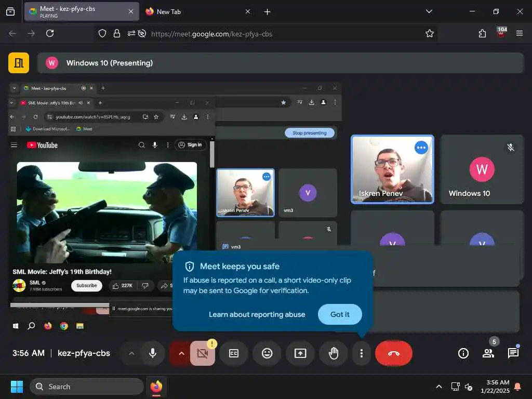Open more options three-dot menu

coord(362,353)
